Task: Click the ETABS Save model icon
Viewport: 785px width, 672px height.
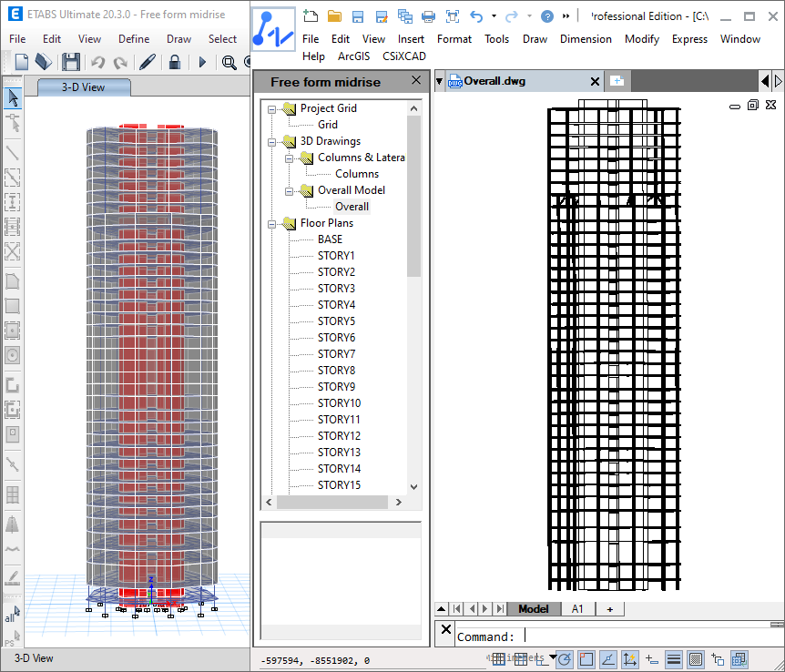Action: [x=70, y=62]
